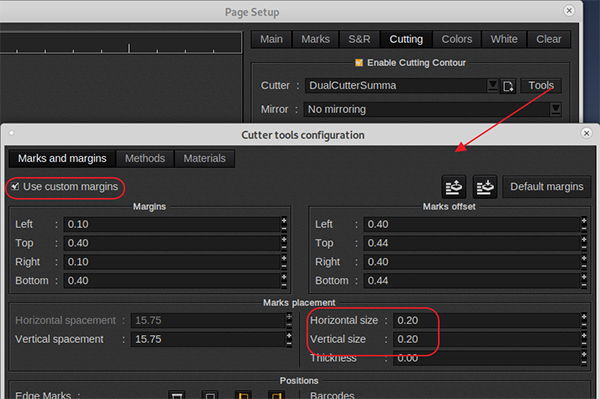Switch to the White tab in Page Setup

pos(504,39)
